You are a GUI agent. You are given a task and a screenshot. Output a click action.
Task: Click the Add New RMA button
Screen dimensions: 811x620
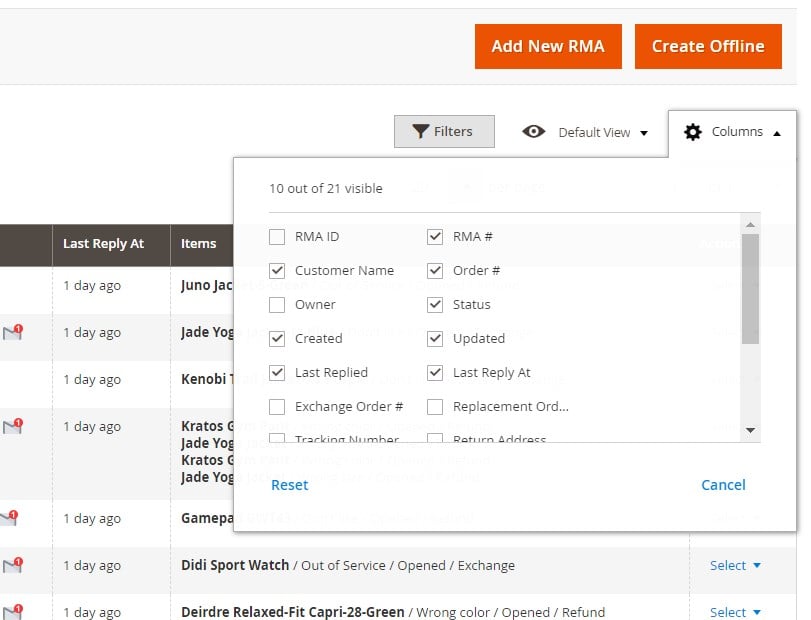click(548, 47)
